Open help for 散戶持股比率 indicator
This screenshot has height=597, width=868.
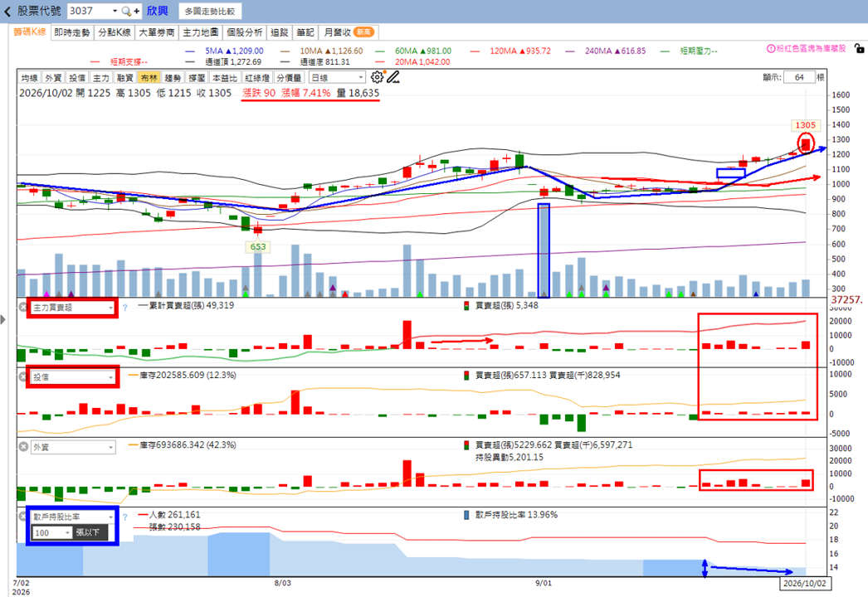(125, 517)
